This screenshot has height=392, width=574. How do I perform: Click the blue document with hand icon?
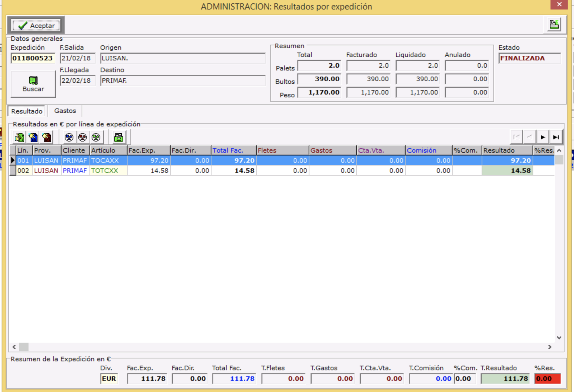[33, 137]
